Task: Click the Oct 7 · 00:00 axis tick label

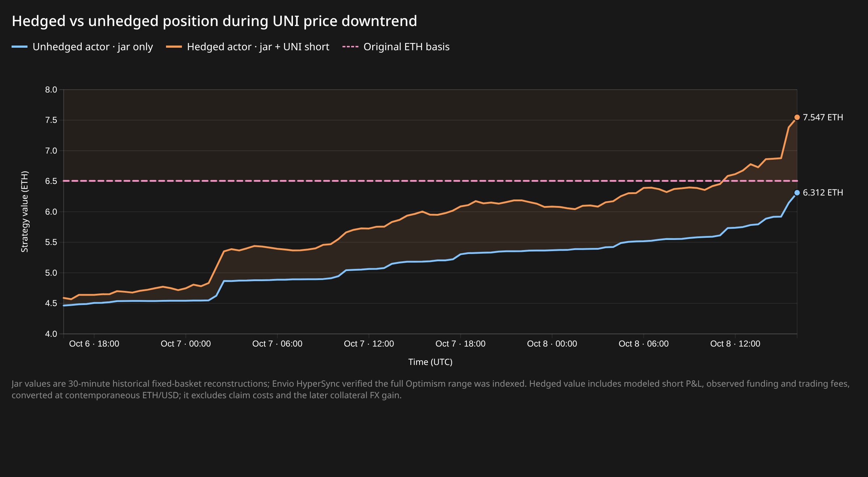Action: [x=186, y=344]
